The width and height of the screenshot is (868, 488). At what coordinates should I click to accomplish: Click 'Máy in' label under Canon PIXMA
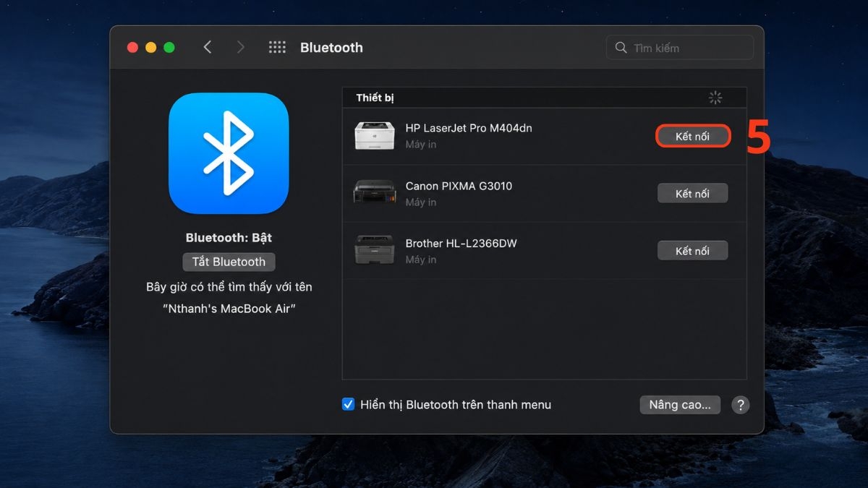[421, 202]
